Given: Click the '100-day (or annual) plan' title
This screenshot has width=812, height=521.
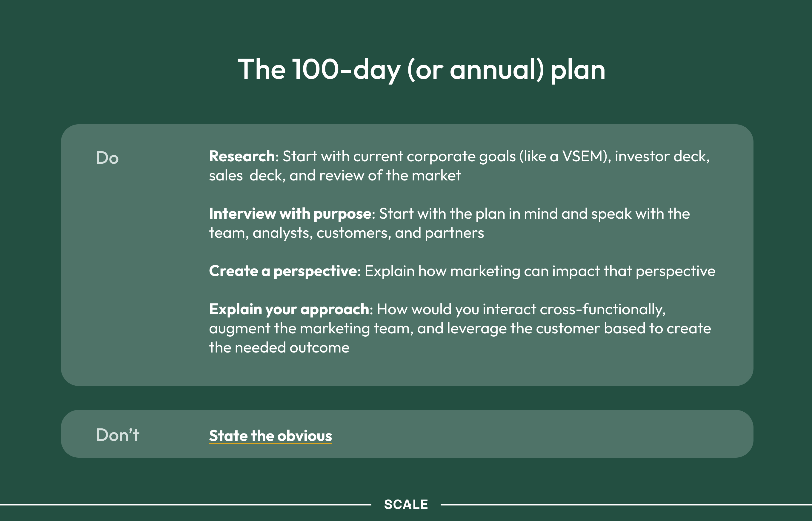Looking at the screenshot, I should click(421, 70).
